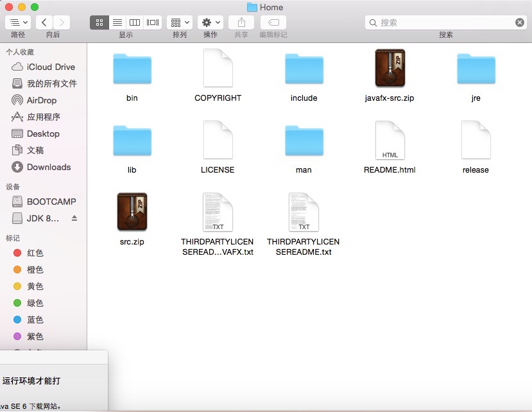Select the README.html file icon
The image size is (532, 412).
(x=390, y=140)
